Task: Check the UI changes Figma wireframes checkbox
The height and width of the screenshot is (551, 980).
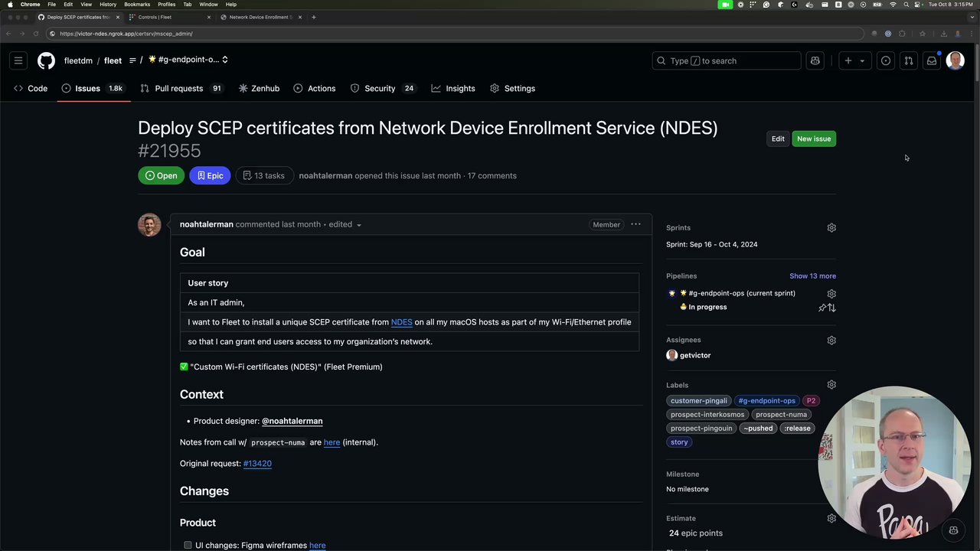Action: tap(188, 545)
